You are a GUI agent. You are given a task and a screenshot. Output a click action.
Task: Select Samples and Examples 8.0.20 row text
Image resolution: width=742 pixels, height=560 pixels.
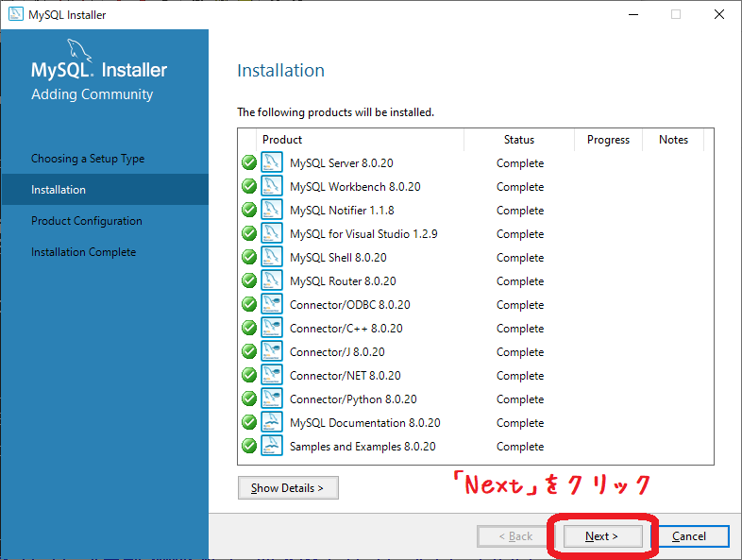(x=363, y=447)
